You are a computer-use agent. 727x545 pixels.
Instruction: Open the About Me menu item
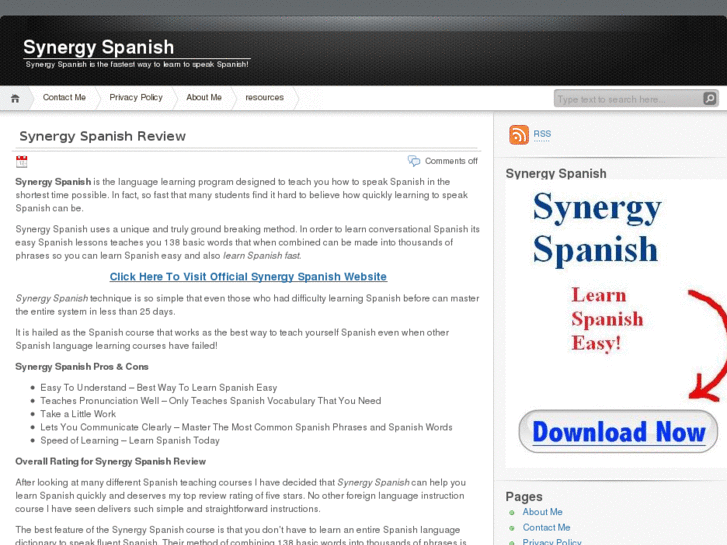pos(204,97)
